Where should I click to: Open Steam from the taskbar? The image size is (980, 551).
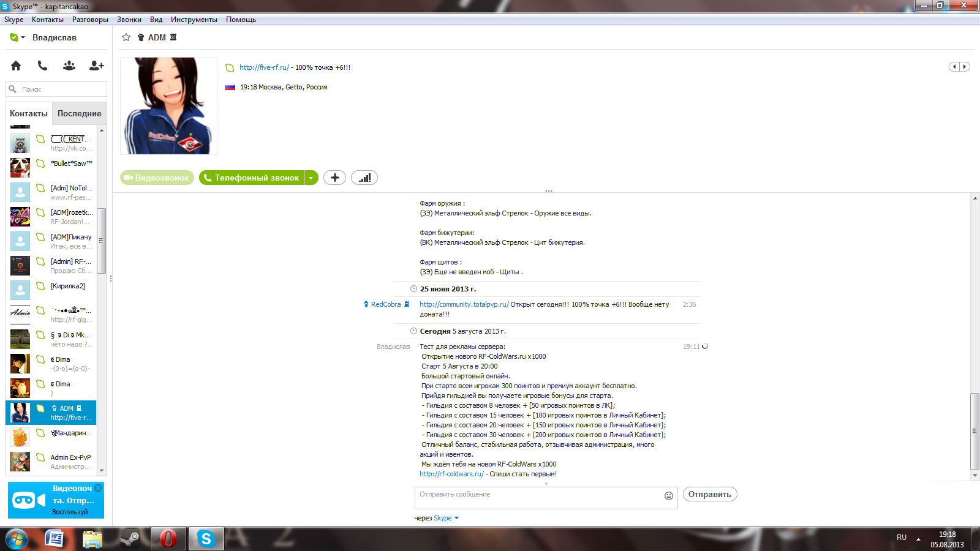[x=129, y=539]
